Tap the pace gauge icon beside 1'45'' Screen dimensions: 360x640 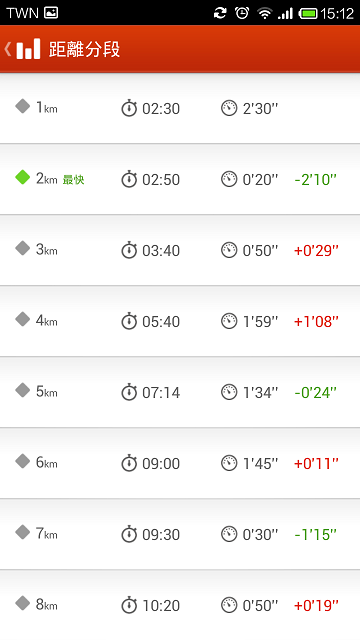tap(229, 463)
